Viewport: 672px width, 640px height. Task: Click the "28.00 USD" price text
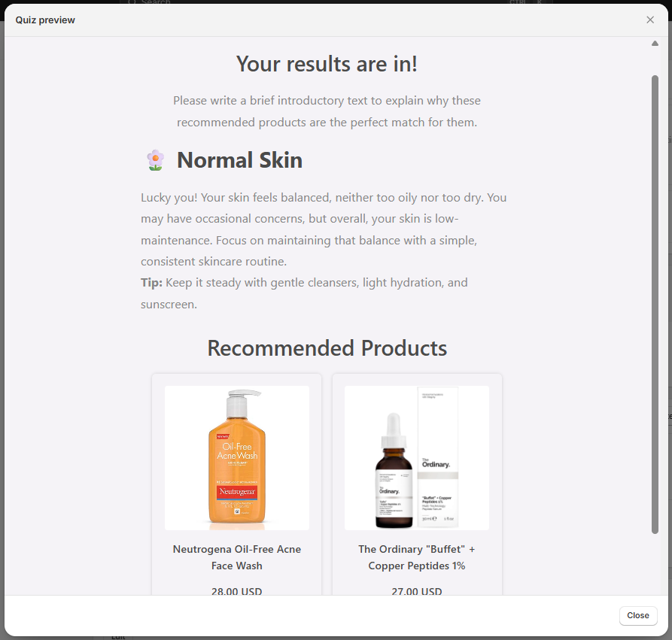click(x=236, y=591)
